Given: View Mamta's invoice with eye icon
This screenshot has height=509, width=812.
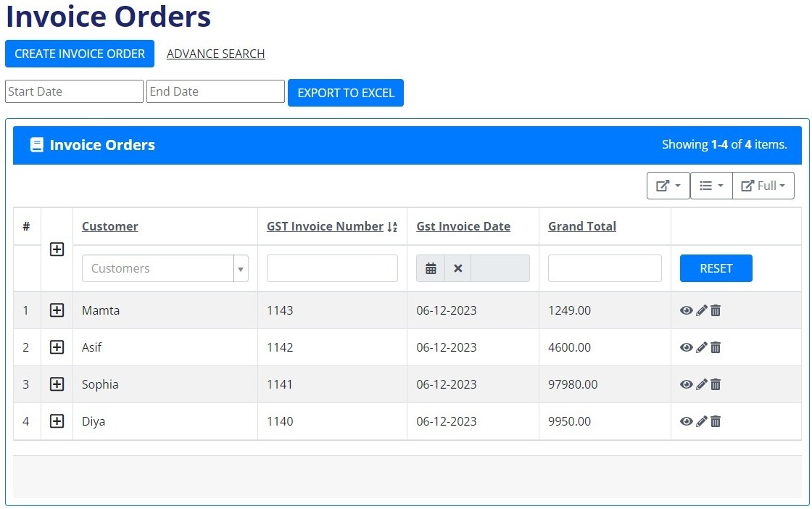Looking at the screenshot, I should pyautogui.click(x=686, y=310).
